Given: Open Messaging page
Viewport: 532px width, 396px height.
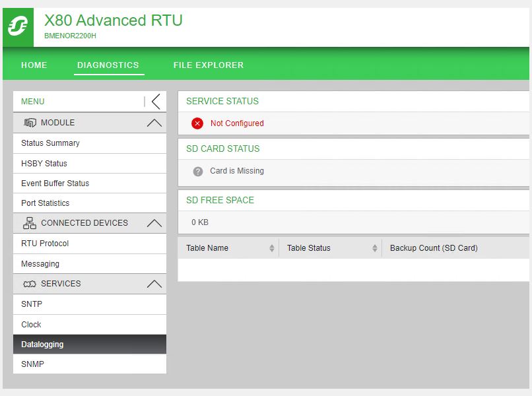Looking at the screenshot, I should coord(90,263).
